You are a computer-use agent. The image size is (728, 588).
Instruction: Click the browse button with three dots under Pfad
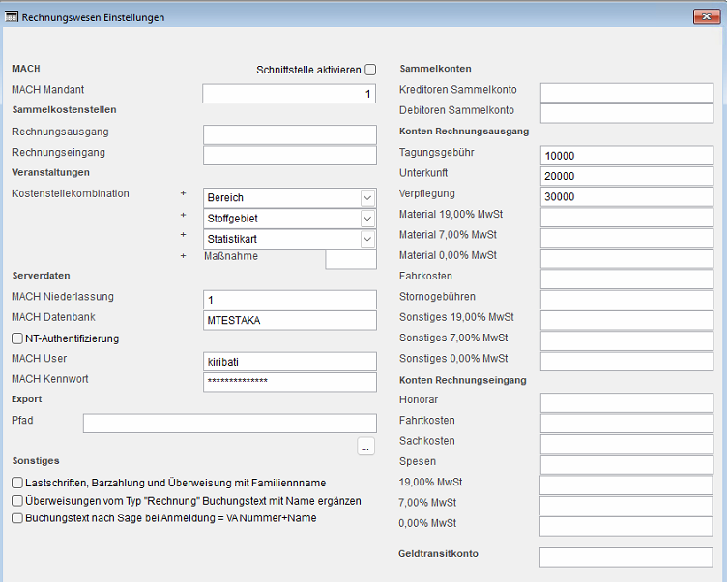pyautogui.click(x=365, y=446)
